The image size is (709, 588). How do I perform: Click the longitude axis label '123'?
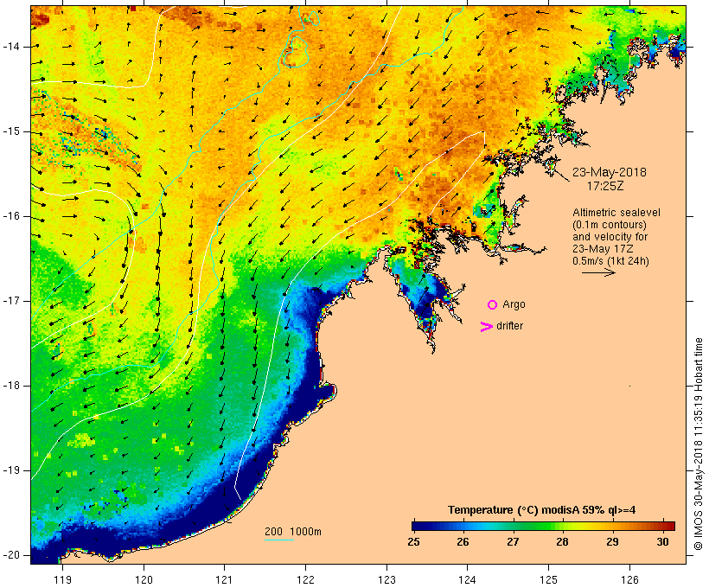(x=386, y=580)
